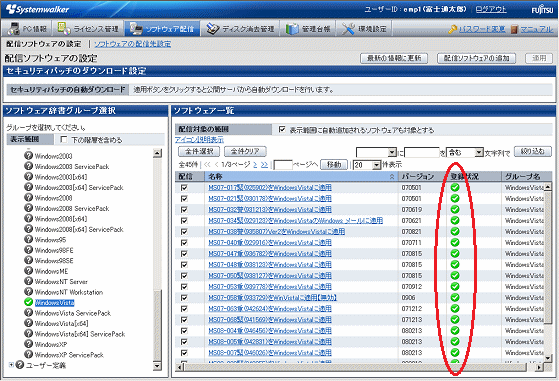Click 配信ソフトウェアの追加 button
559x381 pixels.
(476, 58)
